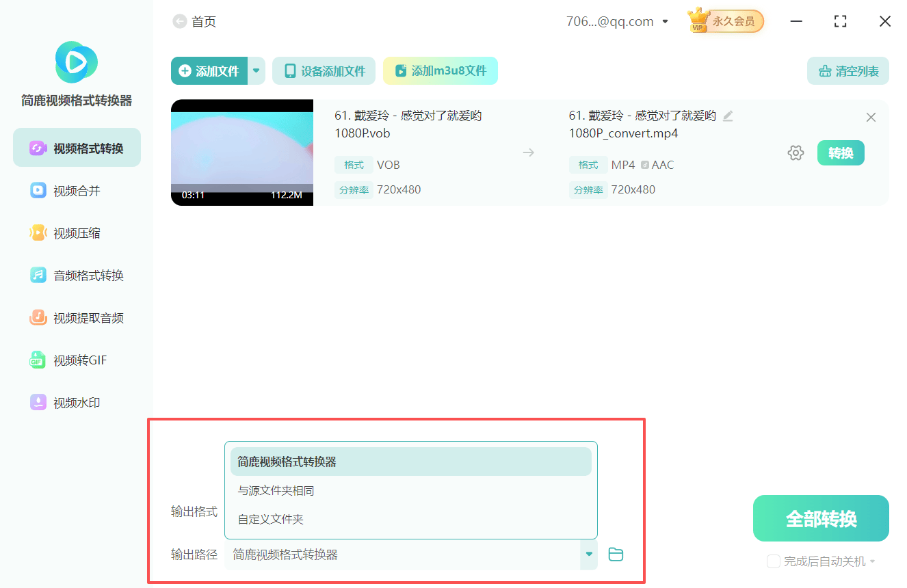Open conversion settings via the gear icon

pos(796,152)
